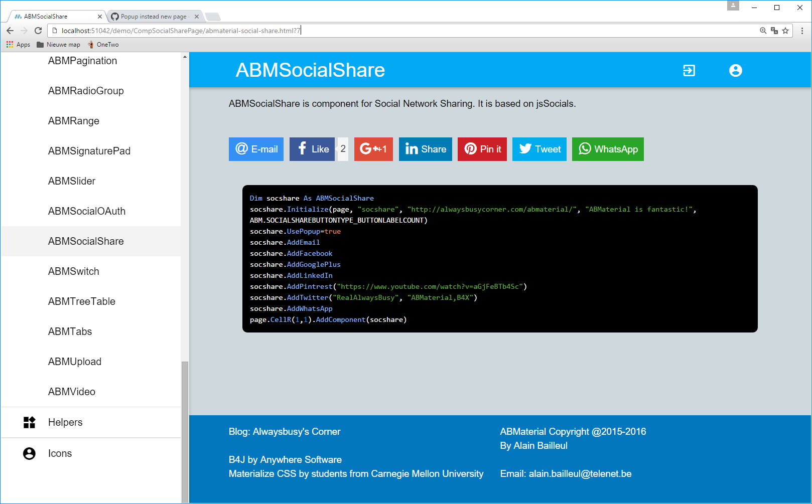Viewport: 812px width, 504px height.
Task: Click the Pinterest Pin it button
Action: 482,149
